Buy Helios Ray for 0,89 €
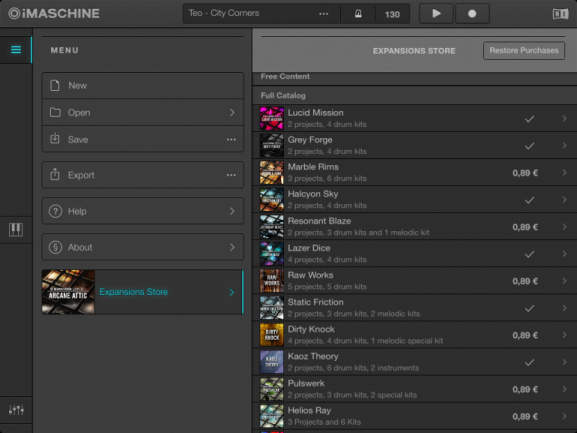577x433 pixels. (525, 416)
